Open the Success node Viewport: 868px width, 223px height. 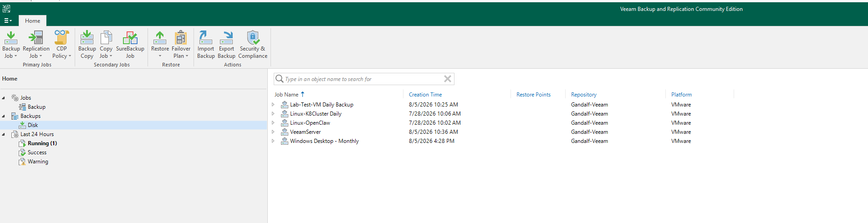[37, 152]
